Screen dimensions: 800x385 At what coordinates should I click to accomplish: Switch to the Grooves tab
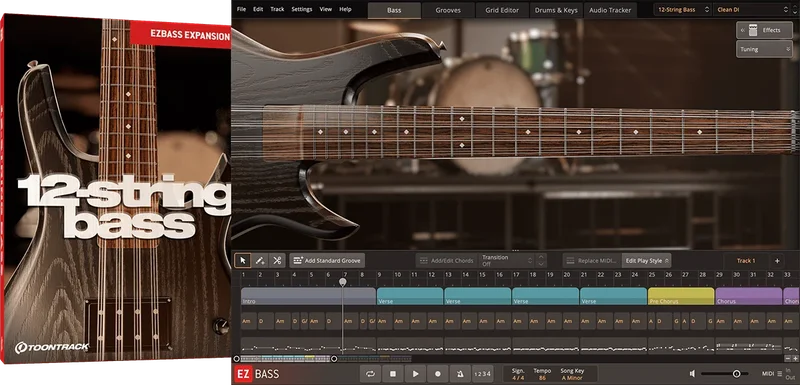(448, 10)
